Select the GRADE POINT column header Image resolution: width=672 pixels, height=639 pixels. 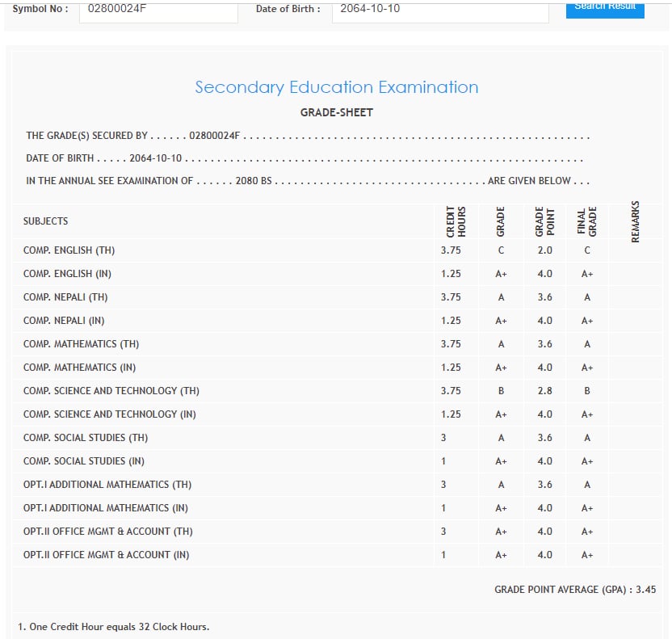544,221
